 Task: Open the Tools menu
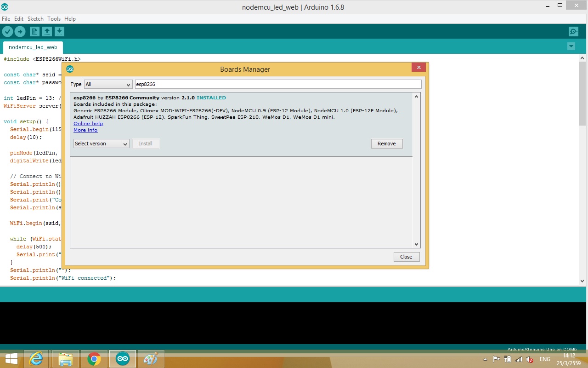(x=54, y=19)
